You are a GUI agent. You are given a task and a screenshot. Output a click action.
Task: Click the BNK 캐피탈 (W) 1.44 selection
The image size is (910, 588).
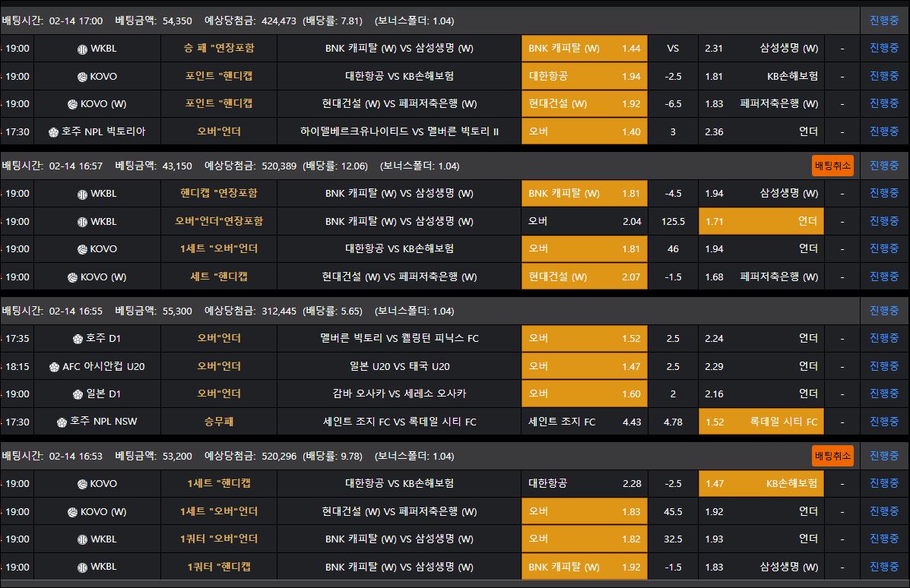pos(584,49)
